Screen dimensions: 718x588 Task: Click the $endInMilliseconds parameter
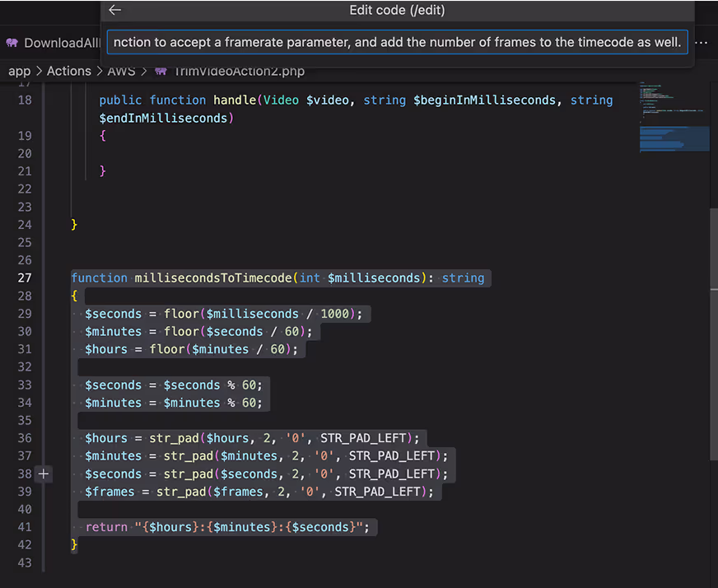[164, 118]
